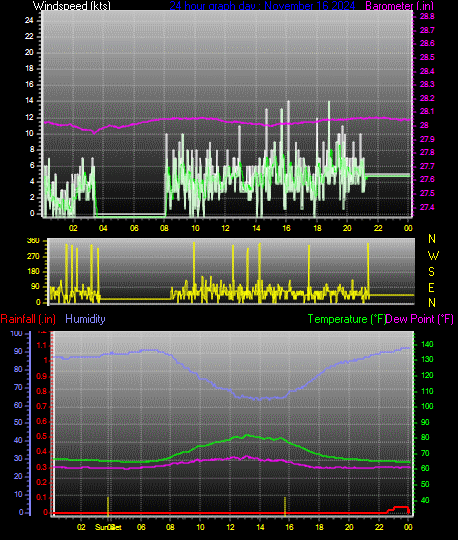Click the Barometer (.in) axis title
This screenshot has width=458, height=540.
399,6
